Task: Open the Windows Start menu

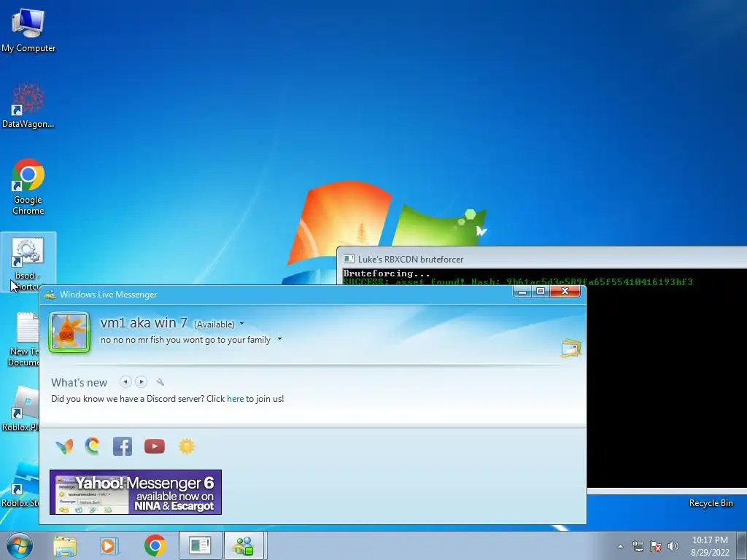Action: (20, 545)
